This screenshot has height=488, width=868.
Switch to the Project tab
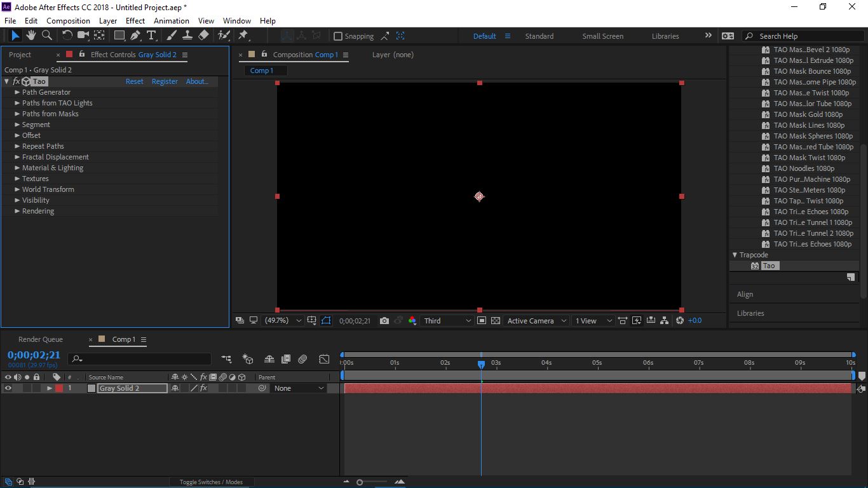(x=20, y=55)
